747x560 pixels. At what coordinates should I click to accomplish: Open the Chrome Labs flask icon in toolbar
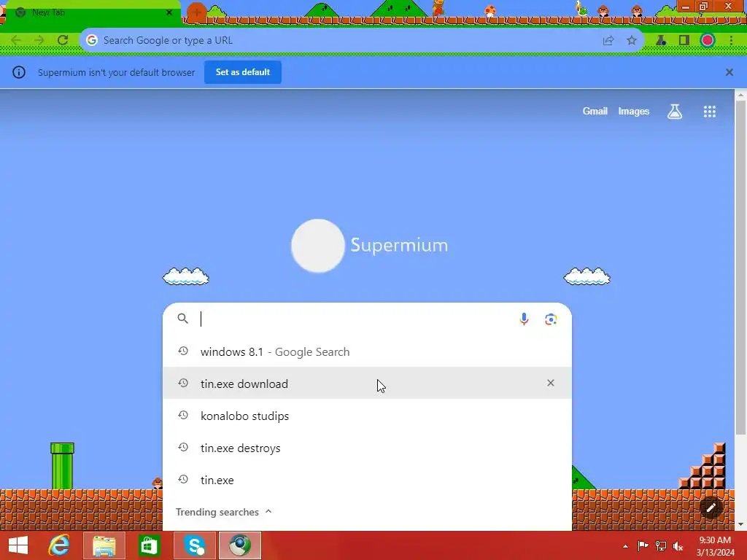coord(661,41)
